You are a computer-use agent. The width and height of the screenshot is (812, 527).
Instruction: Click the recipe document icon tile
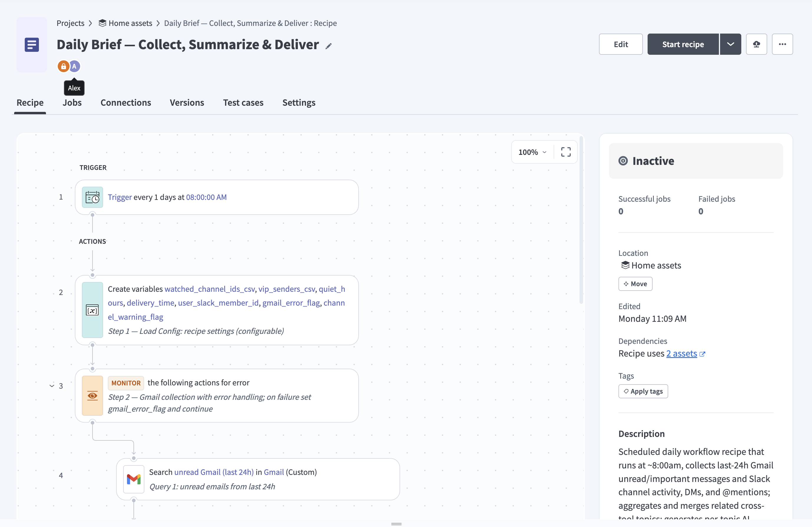32,45
